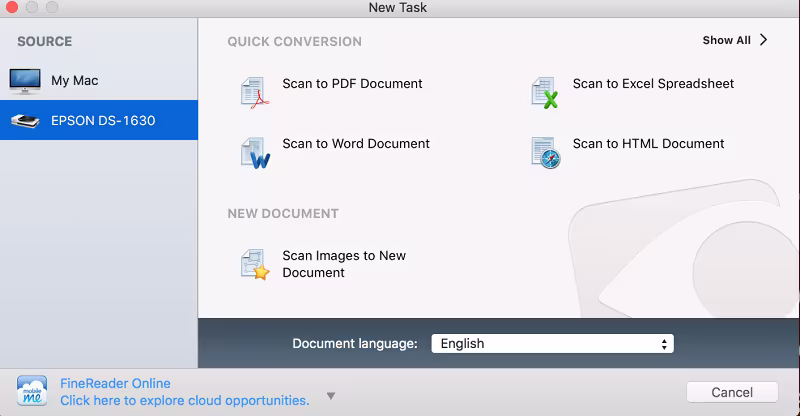The width and height of the screenshot is (800, 416).
Task: Click the chevron next to Show All
Action: [x=763, y=40]
